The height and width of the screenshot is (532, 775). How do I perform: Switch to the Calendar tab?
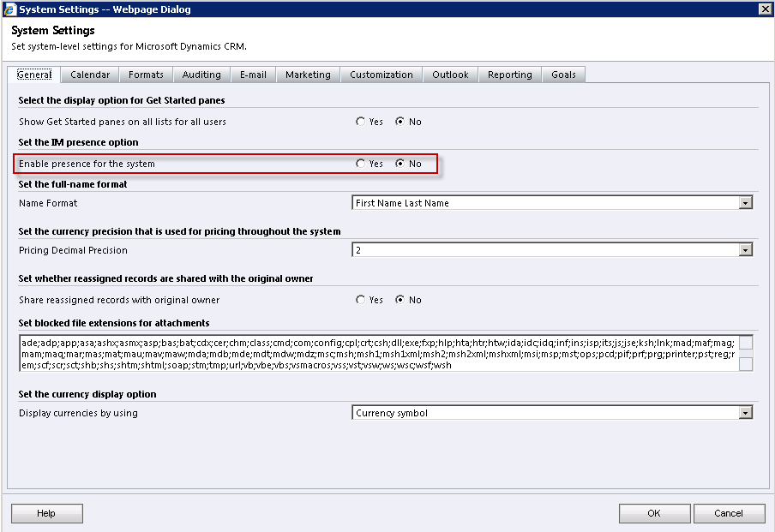pos(90,75)
